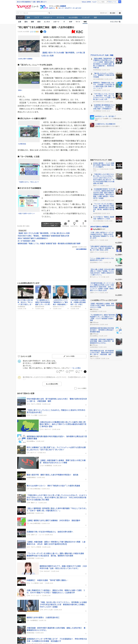Open the ヘルプ link at top
The height and width of the screenshot is (644, 138).
pyautogui.click(x=94, y=2)
